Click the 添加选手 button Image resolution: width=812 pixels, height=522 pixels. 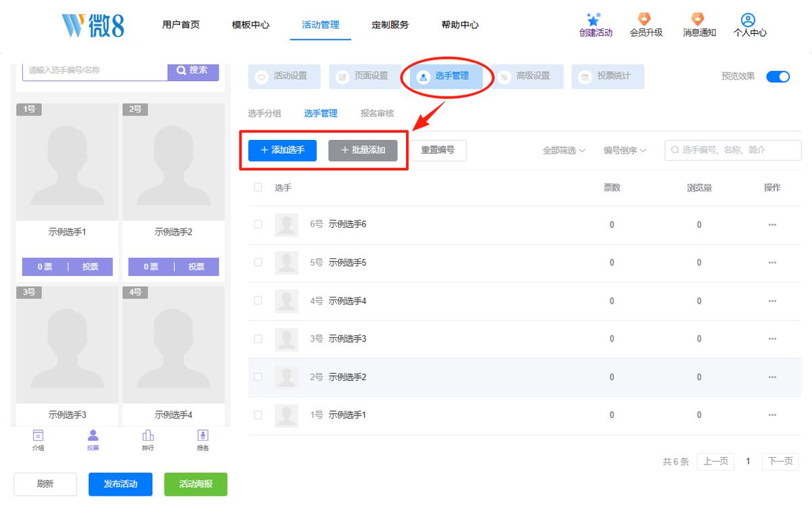pos(282,150)
